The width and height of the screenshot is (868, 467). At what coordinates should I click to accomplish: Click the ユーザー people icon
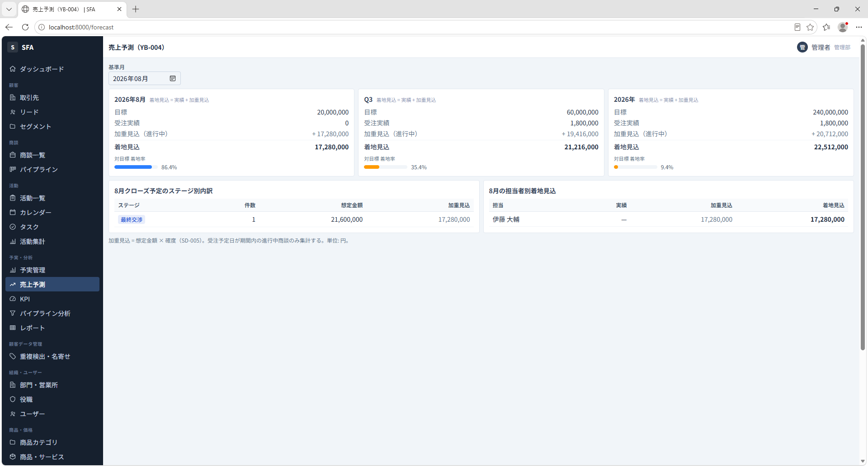[13, 414]
